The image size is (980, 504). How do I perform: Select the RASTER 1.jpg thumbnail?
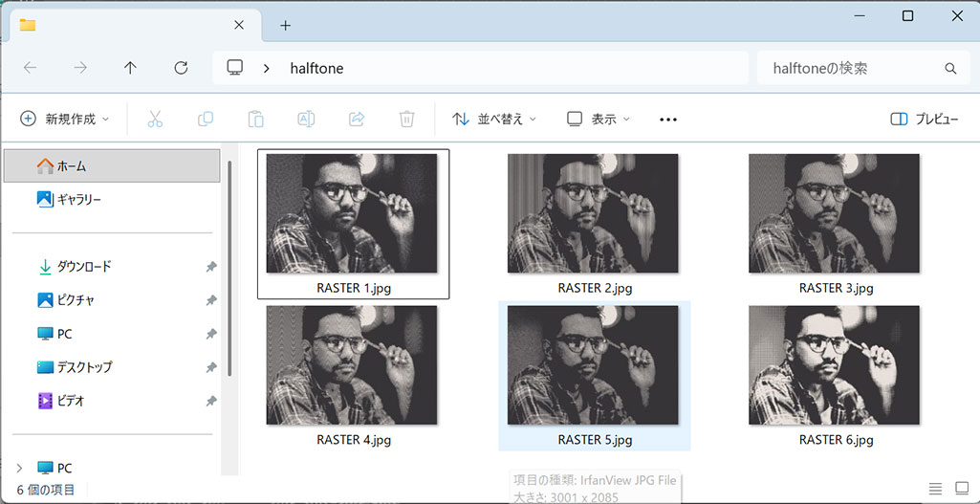(352, 213)
